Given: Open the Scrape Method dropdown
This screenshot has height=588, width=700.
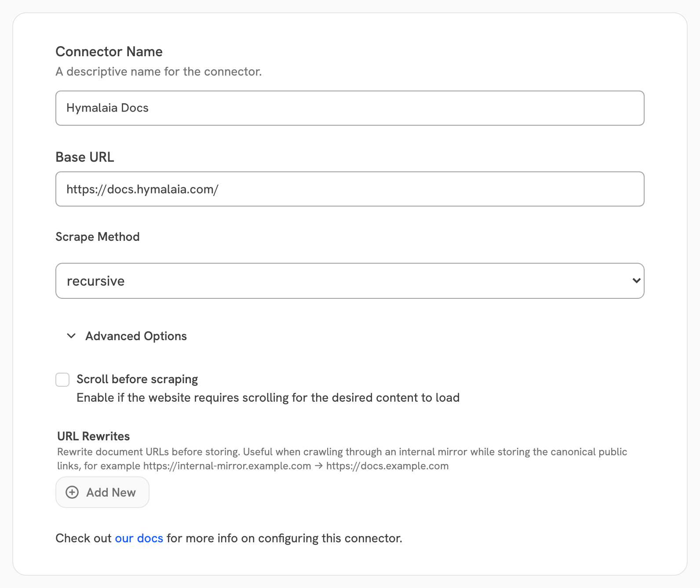Looking at the screenshot, I should tap(350, 281).
